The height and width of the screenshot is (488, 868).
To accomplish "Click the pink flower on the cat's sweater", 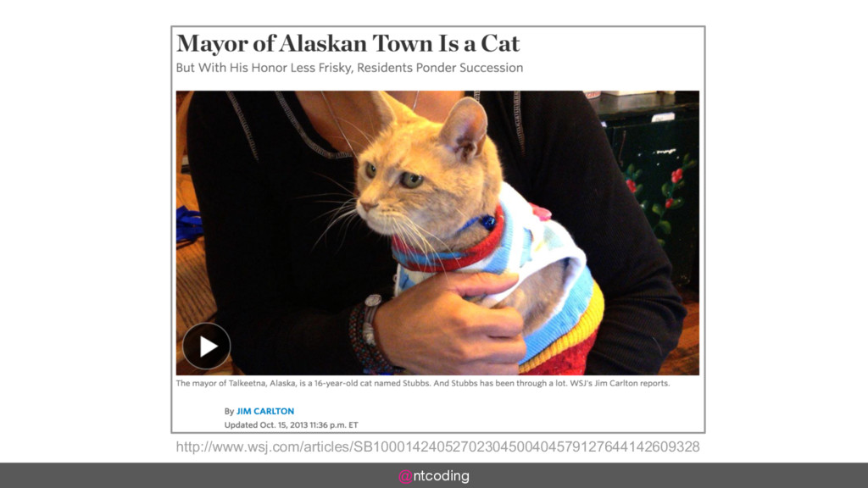I will pyautogui.click(x=541, y=211).
